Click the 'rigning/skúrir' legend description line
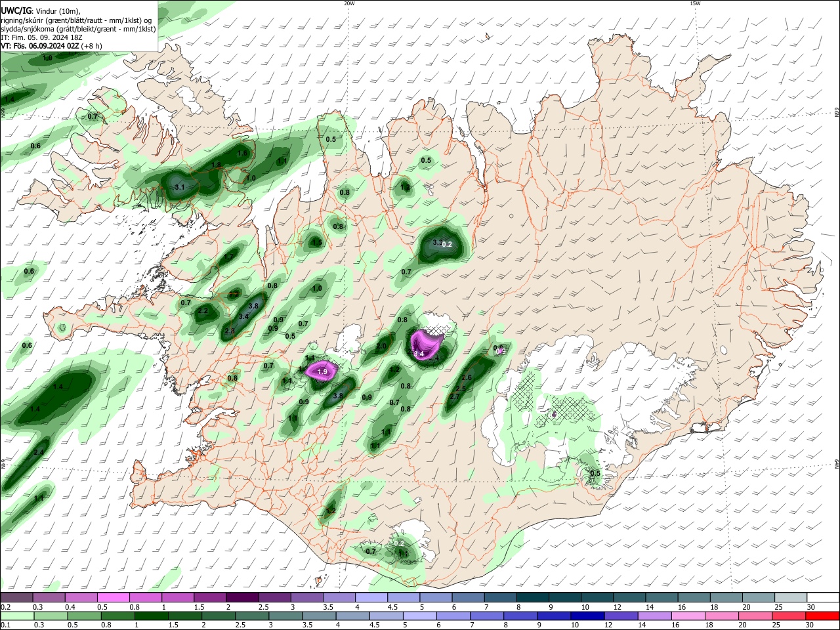840x630 pixels. coord(76,20)
